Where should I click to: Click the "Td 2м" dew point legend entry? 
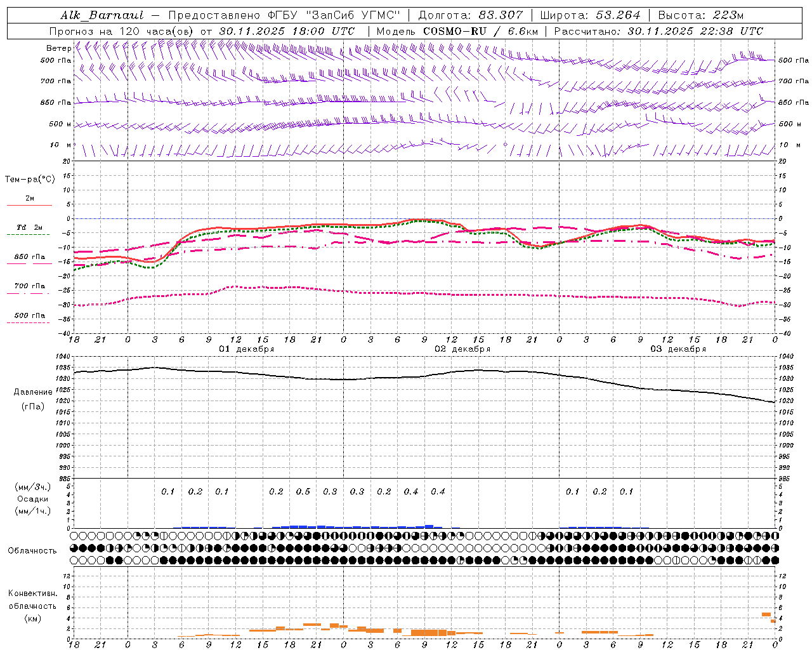[x=29, y=227]
